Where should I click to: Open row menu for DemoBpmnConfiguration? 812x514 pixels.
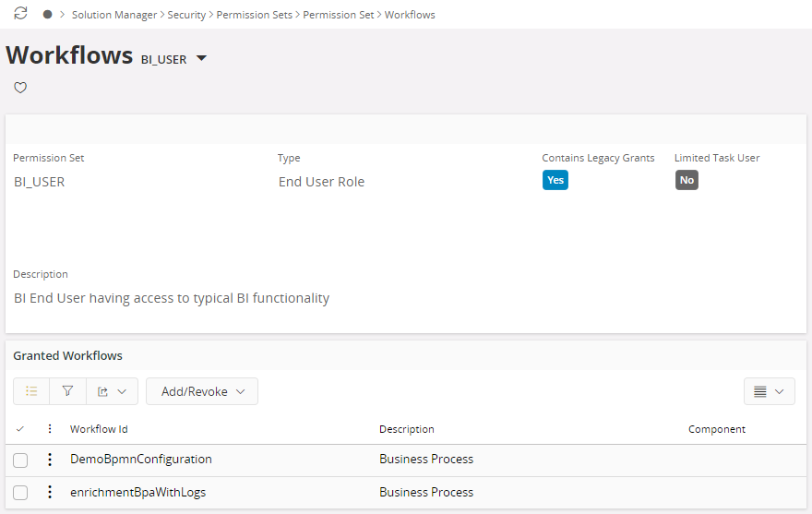click(x=50, y=460)
